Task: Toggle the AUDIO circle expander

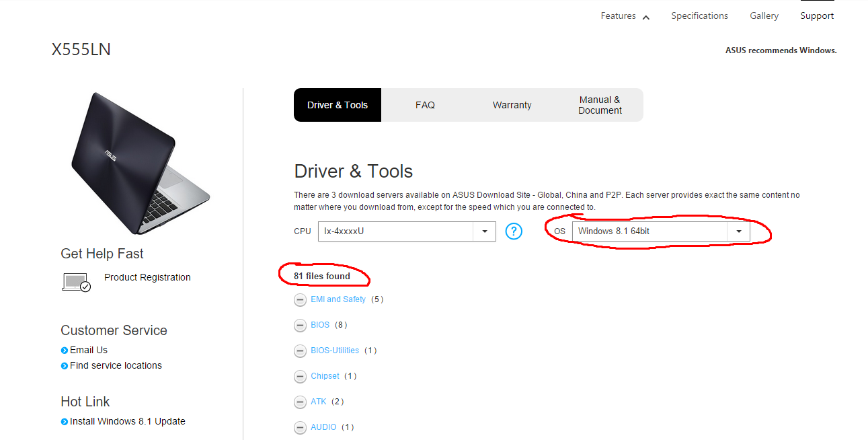Action: coord(300,428)
